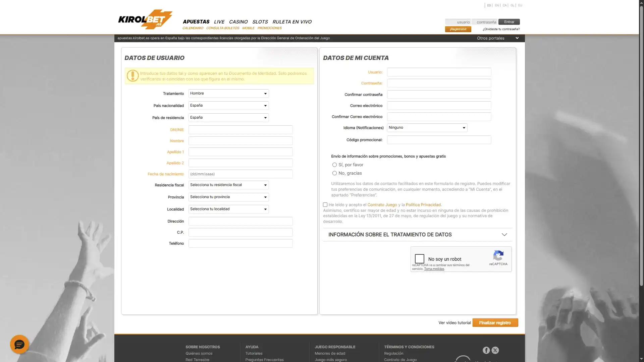Image resolution: width=644 pixels, height=362 pixels.
Task: Click the C.P. input field
Action: 240,232
